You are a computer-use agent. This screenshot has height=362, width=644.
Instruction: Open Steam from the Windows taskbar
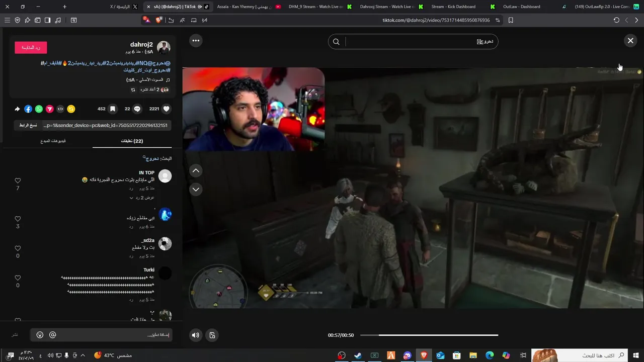tap(358, 355)
